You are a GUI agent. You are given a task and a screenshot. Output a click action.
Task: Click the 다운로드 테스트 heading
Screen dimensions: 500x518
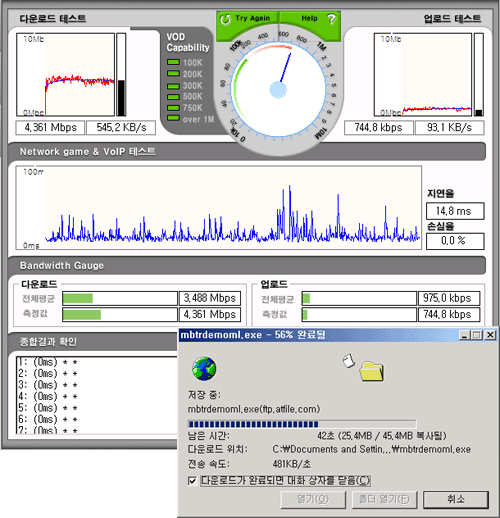53,18
